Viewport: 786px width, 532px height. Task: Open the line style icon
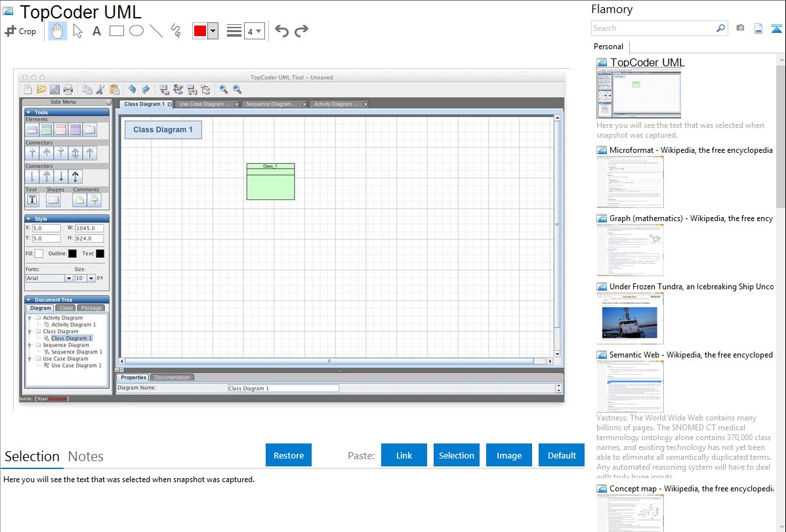[234, 31]
